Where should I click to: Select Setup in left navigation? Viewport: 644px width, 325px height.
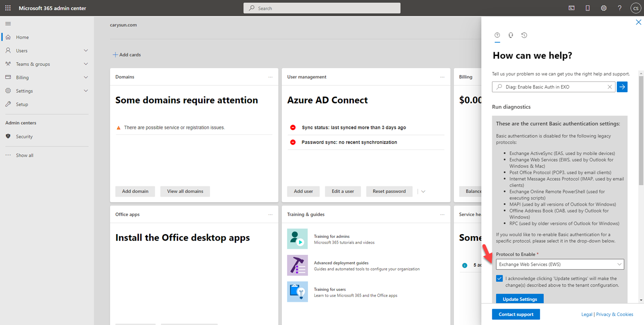(22, 104)
